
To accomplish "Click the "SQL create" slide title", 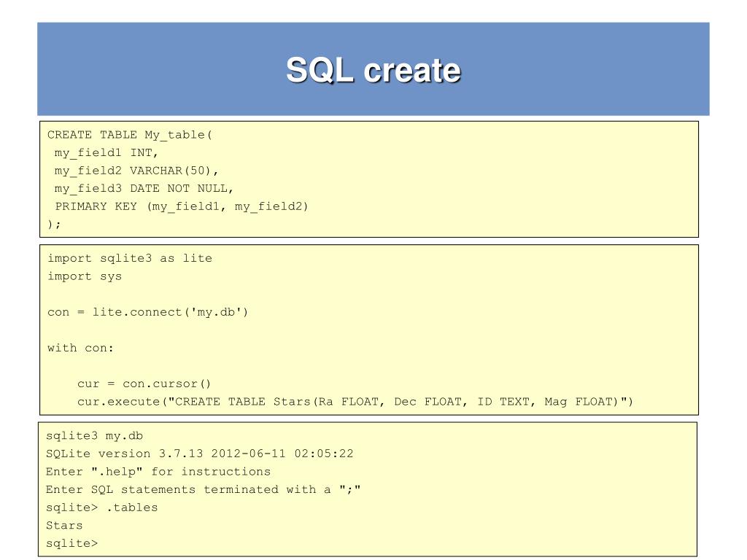I will pos(373,70).
